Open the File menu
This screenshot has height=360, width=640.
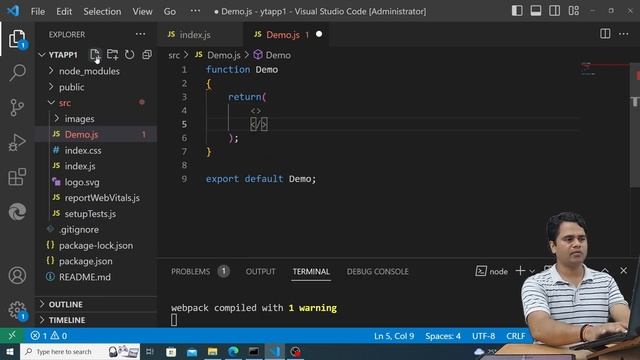tap(38, 11)
